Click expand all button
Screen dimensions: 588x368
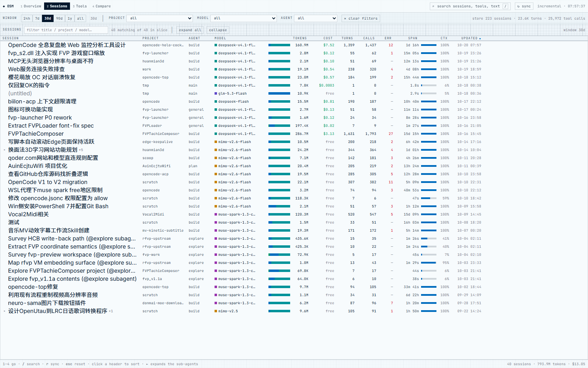(x=190, y=30)
